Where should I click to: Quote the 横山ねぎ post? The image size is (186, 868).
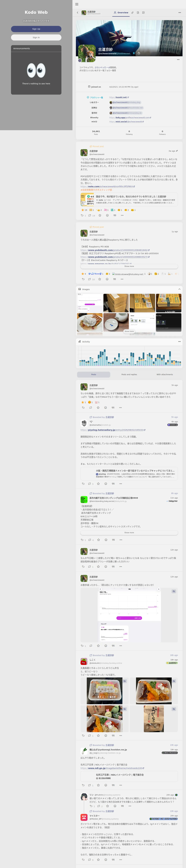coord(113,785)
